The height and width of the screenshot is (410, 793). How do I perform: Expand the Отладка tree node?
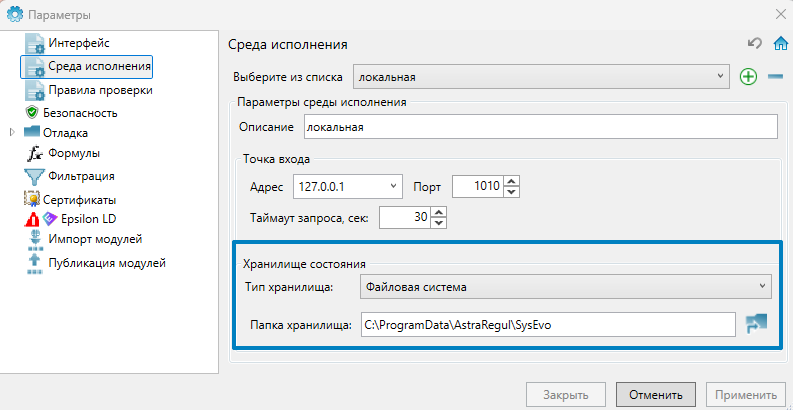(x=12, y=132)
